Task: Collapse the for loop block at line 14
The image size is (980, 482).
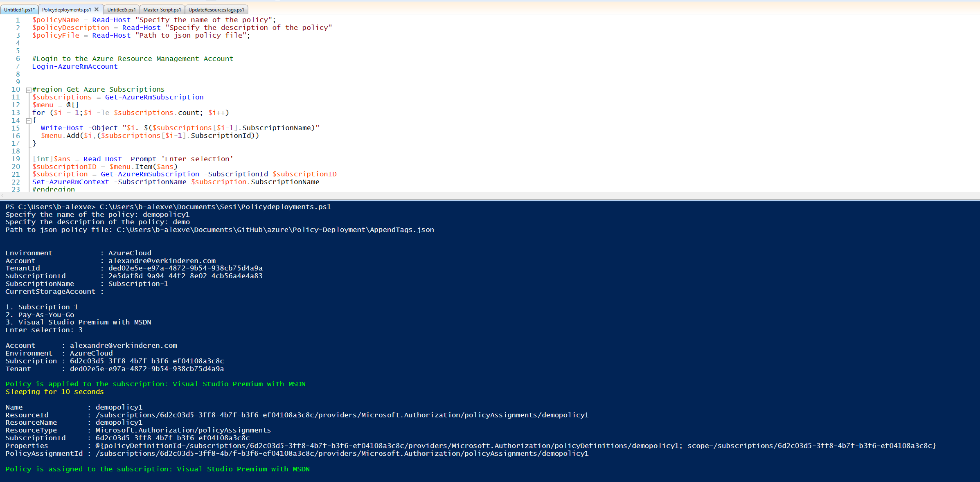Action: pyautogui.click(x=29, y=121)
